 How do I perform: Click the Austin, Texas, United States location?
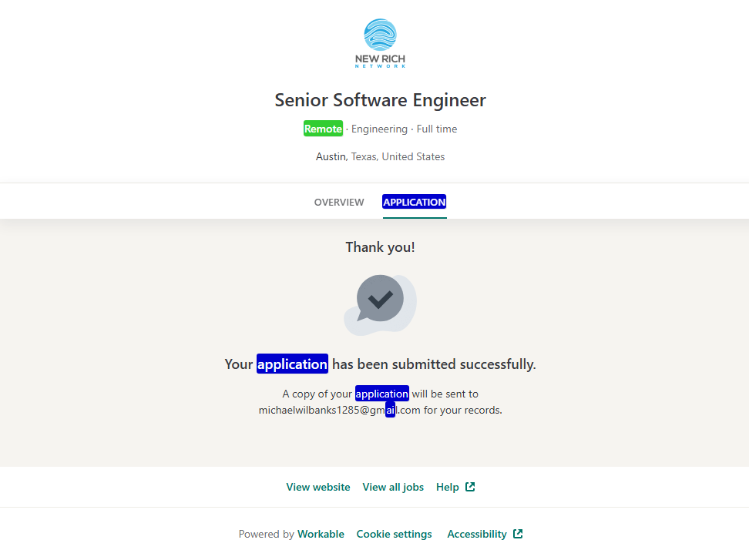[380, 156]
